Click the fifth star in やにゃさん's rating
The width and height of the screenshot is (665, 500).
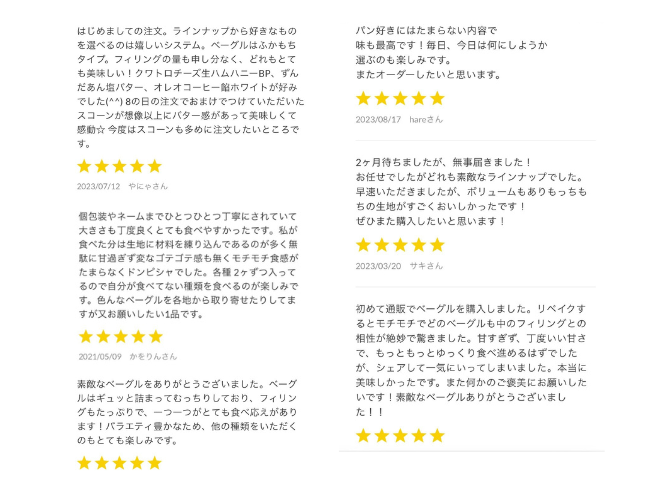coord(154,166)
